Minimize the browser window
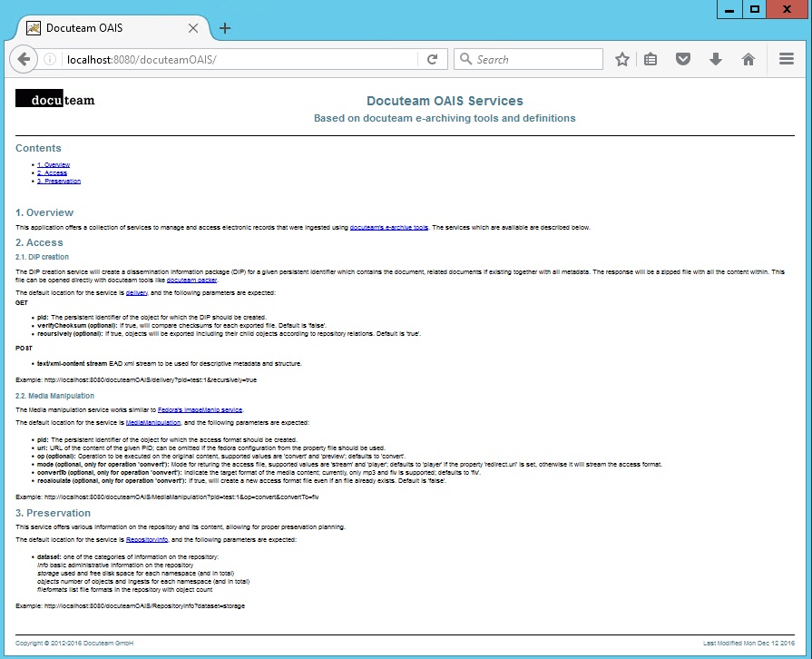This screenshot has width=812, height=659. coord(729,9)
